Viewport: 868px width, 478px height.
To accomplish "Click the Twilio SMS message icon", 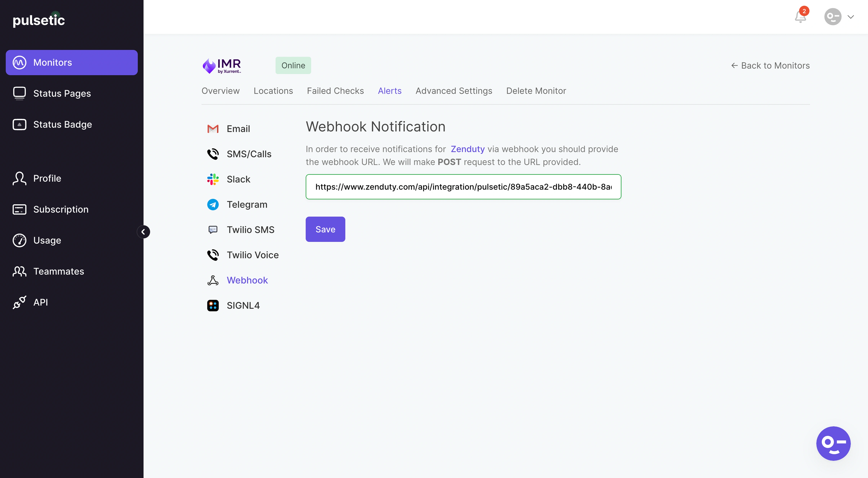I will click(213, 230).
